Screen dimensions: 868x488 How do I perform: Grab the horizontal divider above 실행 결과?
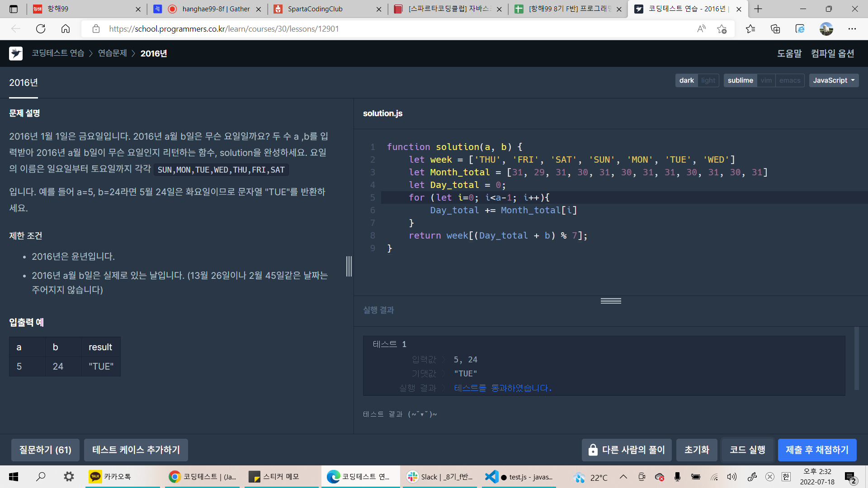(611, 301)
